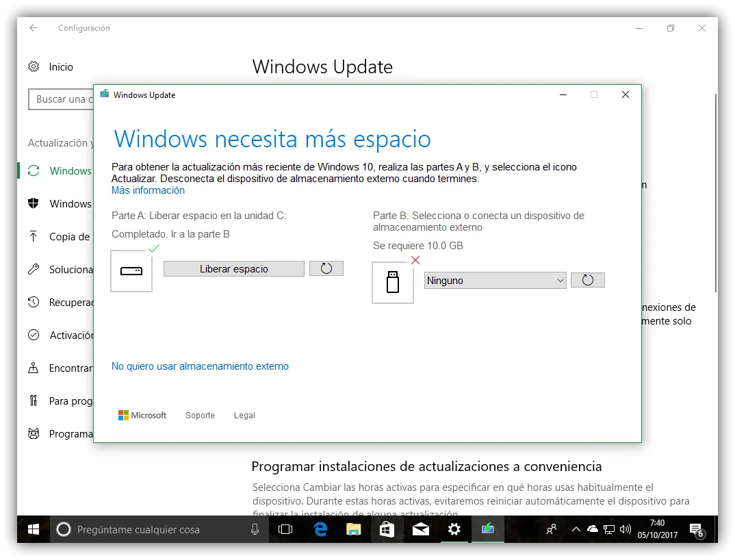Click the Inicio gear icon in Configuración

point(34,66)
